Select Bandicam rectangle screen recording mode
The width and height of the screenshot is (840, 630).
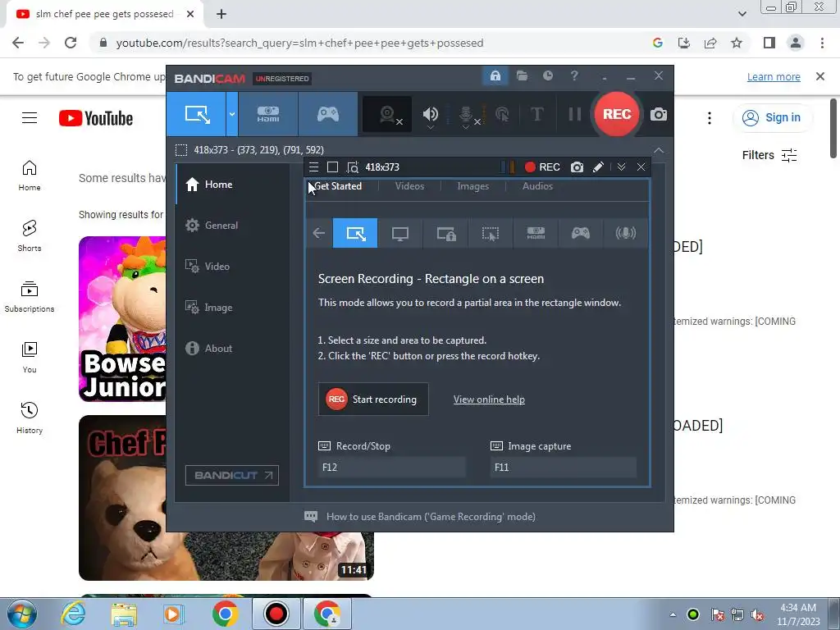pyautogui.click(x=197, y=114)
